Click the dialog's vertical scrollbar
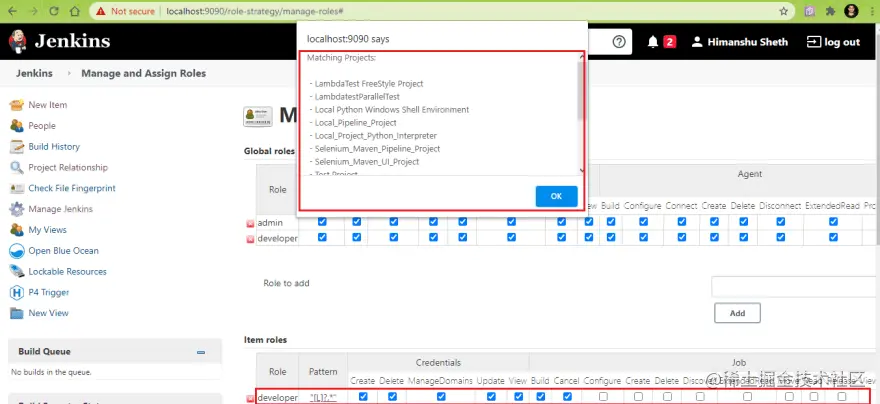 [581, 112]
